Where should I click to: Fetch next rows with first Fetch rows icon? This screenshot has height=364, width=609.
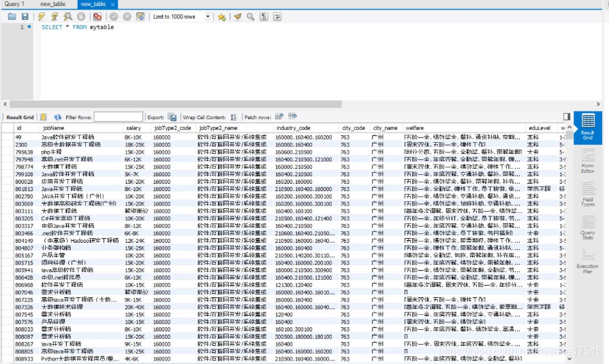pos(279,116)
